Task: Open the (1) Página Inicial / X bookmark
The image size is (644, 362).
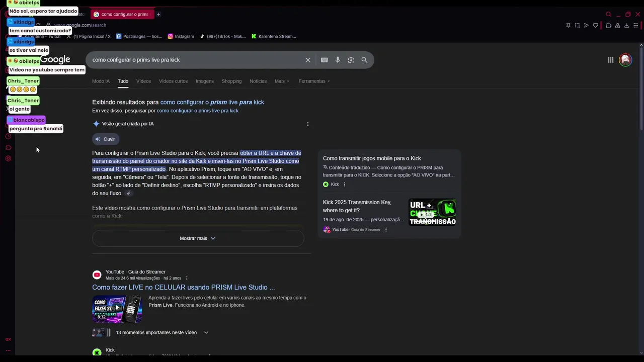Action: pyautogui.click(x=89, y=36)
